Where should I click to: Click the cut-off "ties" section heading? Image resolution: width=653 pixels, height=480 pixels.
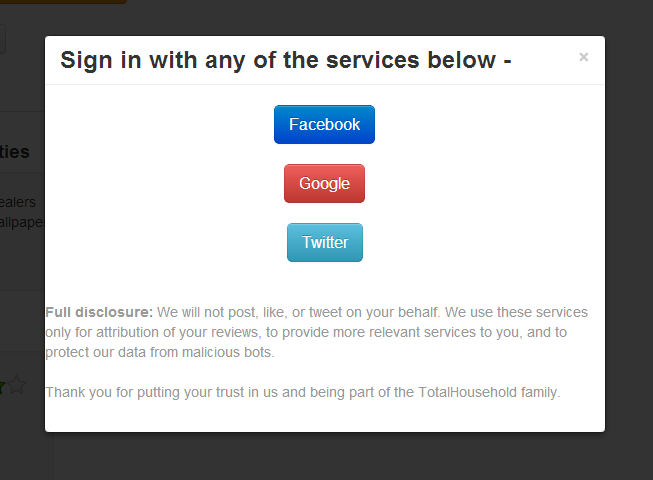click(x=16, y=152)
